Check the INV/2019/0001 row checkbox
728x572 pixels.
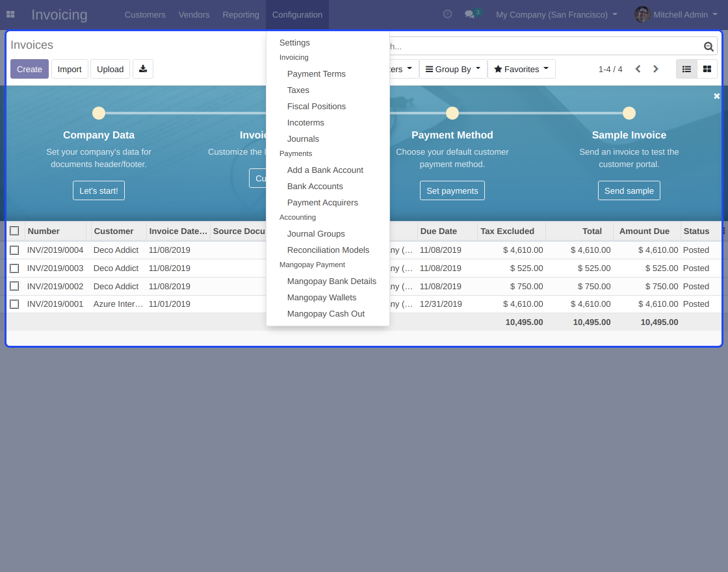pos(14,304)
